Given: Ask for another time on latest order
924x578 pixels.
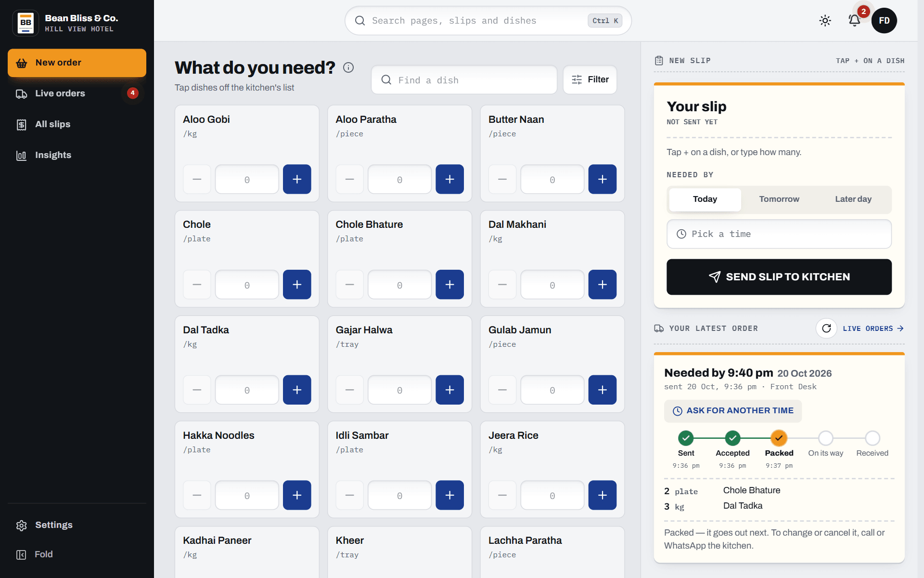Looking at the screenshot, I should [732, 411].
